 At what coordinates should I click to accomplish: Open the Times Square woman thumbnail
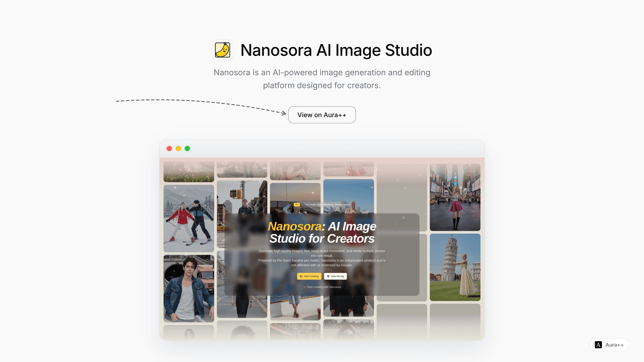455,197
